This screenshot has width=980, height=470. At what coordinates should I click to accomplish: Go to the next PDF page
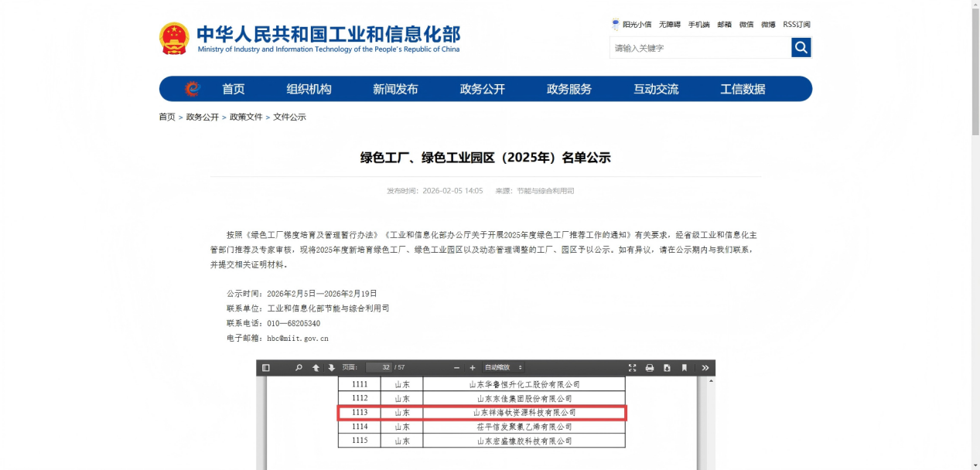[331, 368]
